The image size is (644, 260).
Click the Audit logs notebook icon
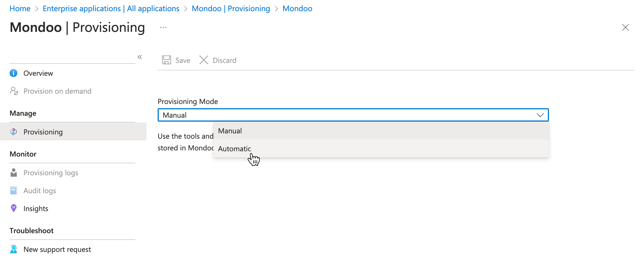[13, 190]
